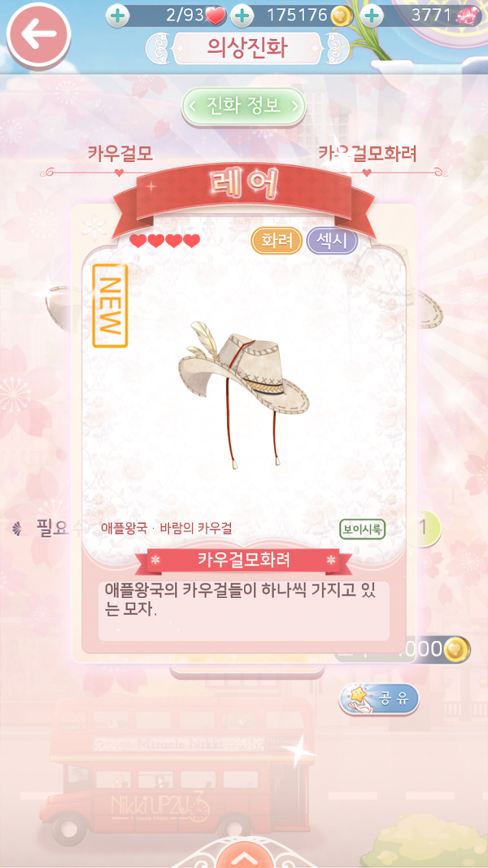Viewport: 488px width, 868px height.
Task: Click the 보이시룩 style tag
Action: pyautogui.click(x=363, y=530)
